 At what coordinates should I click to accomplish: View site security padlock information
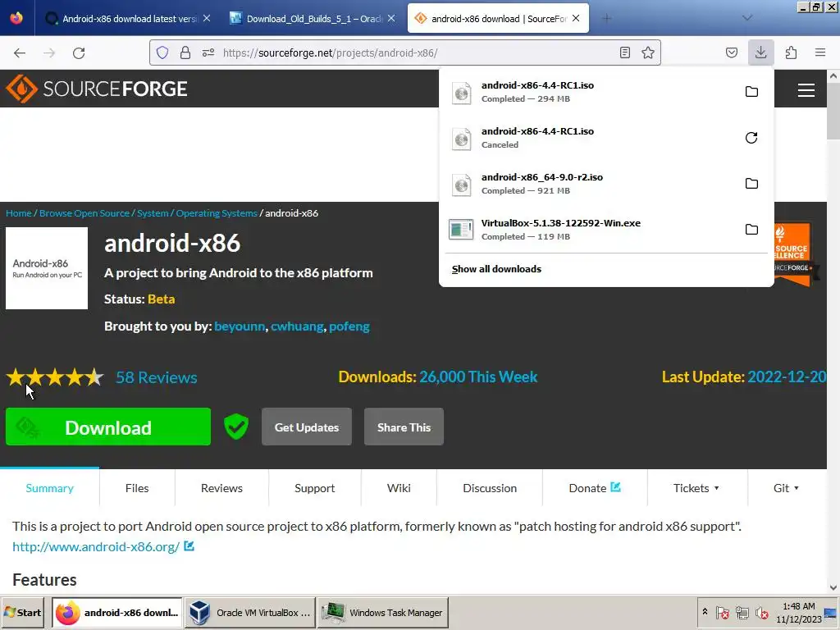click(185, 52)
